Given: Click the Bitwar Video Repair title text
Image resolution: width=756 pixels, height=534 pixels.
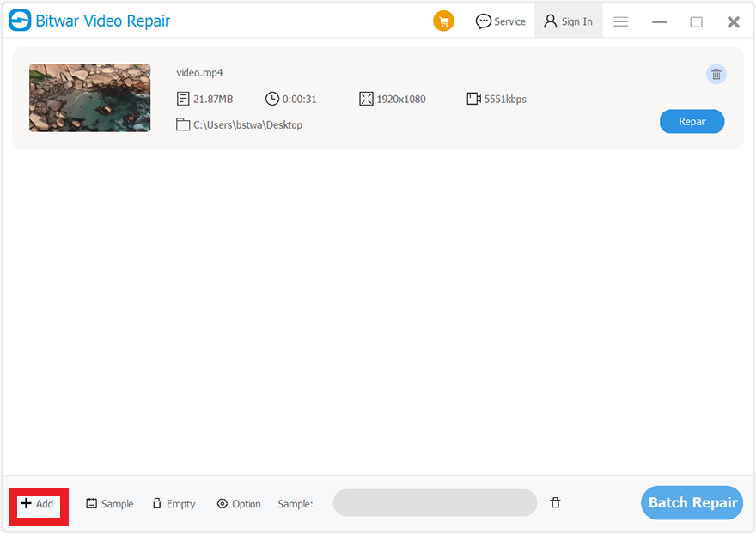Looking at the screenshot, I should coord(103,21).
